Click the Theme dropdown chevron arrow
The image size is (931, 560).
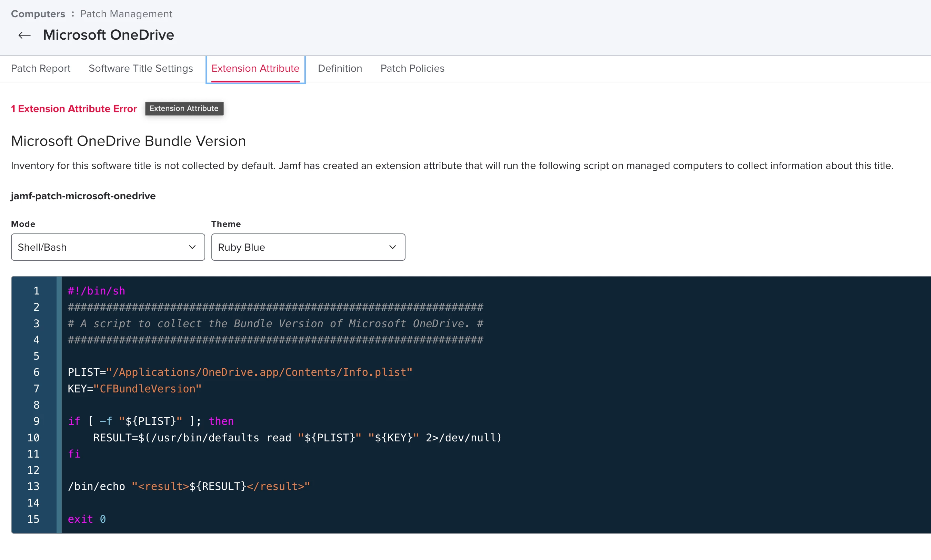pos(393,247)
